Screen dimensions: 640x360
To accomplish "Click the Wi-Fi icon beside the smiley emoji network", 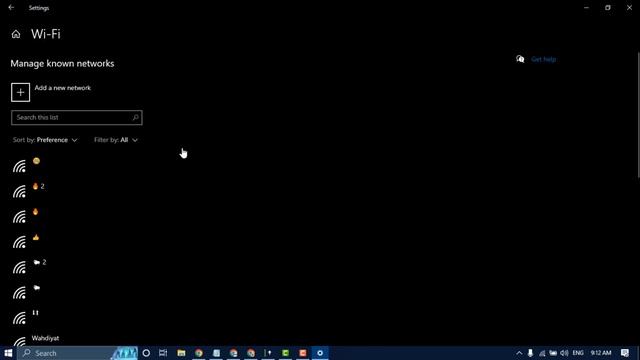I will point(19,167).
